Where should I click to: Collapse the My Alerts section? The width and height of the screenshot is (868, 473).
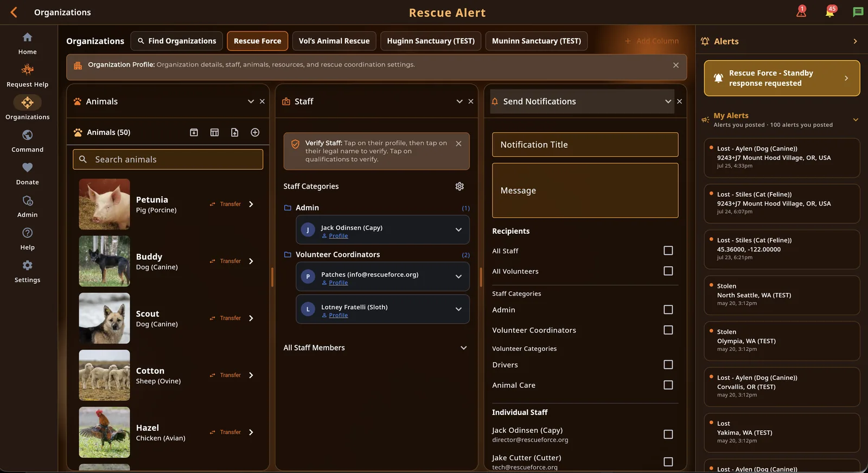(x=856, y=120)
